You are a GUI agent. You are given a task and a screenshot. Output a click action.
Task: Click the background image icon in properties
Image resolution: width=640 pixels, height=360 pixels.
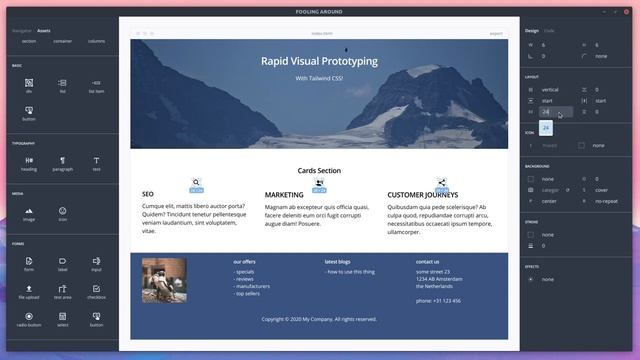[531, 190]
